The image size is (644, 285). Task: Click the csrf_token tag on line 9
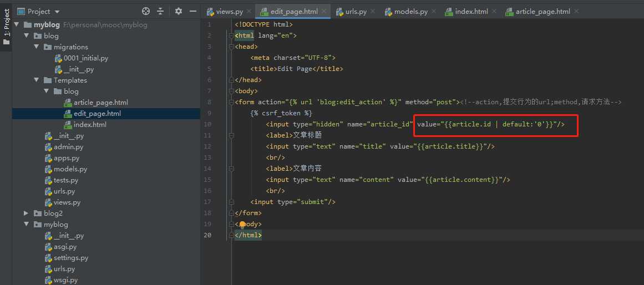[x=281, y=113]
